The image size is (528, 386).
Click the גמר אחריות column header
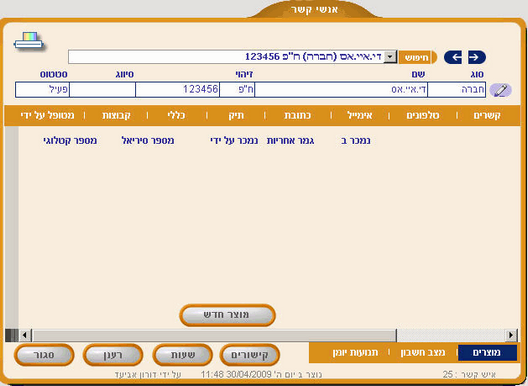[x=291, y=141]
